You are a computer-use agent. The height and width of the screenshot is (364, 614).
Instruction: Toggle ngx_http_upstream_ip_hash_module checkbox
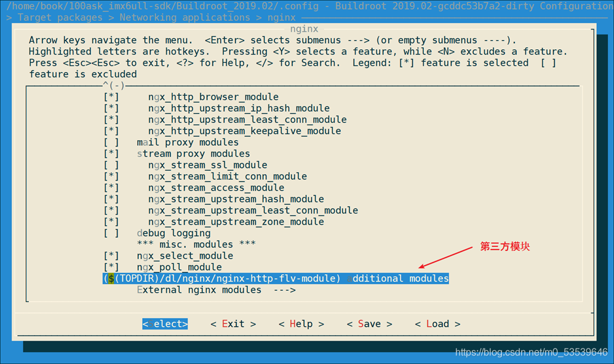[111, 108]
